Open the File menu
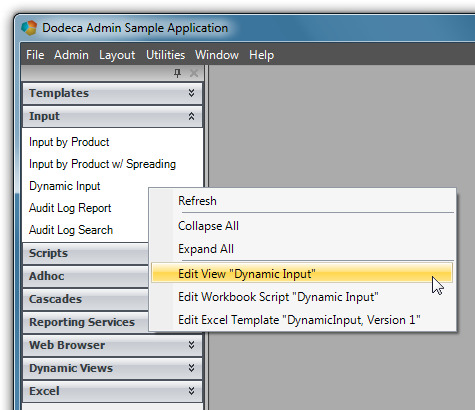 35,55
